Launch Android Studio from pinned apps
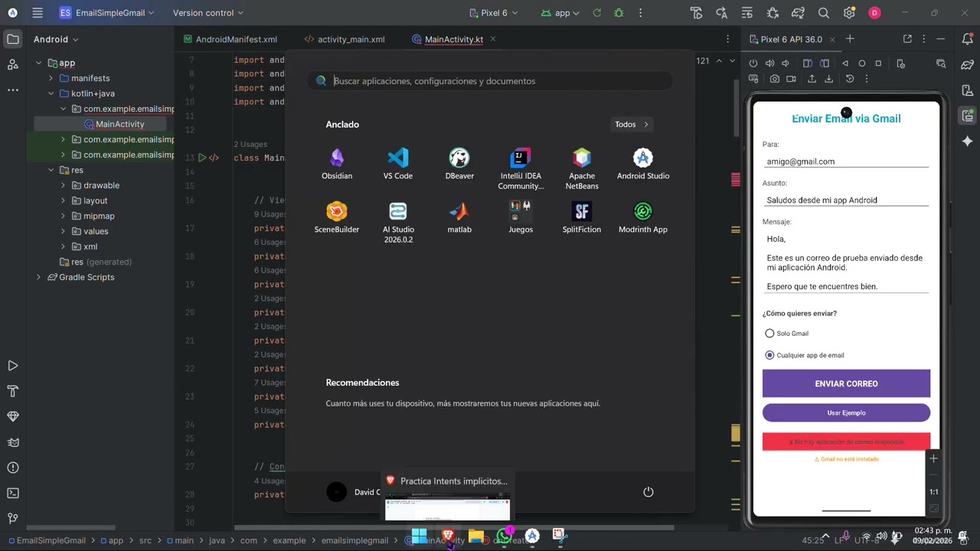The image size is (980, 551). click(643, 164)
